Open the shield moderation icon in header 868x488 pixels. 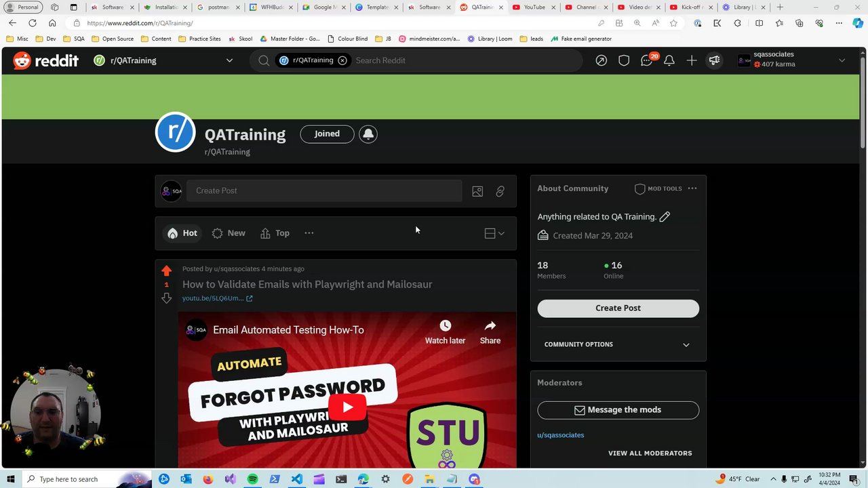tap(624, 60)
